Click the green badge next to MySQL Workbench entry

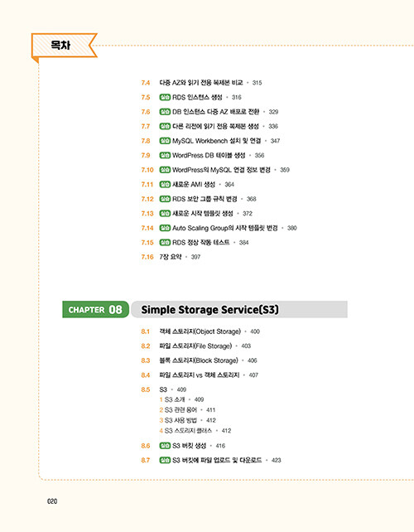(165, 141)
